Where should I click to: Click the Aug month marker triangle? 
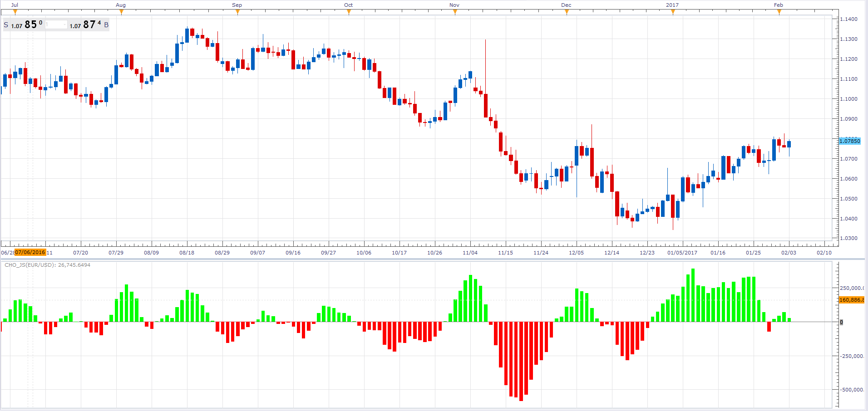[121, 12]
